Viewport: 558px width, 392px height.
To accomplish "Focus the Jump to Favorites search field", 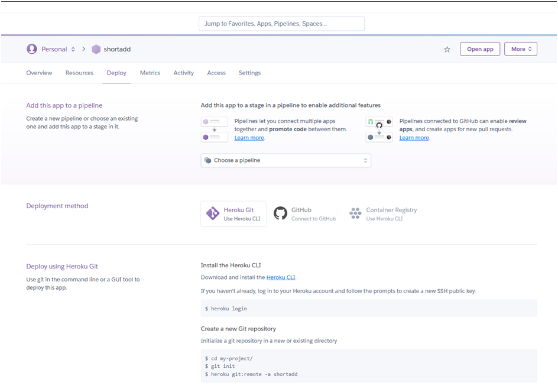I will point(281,24).
